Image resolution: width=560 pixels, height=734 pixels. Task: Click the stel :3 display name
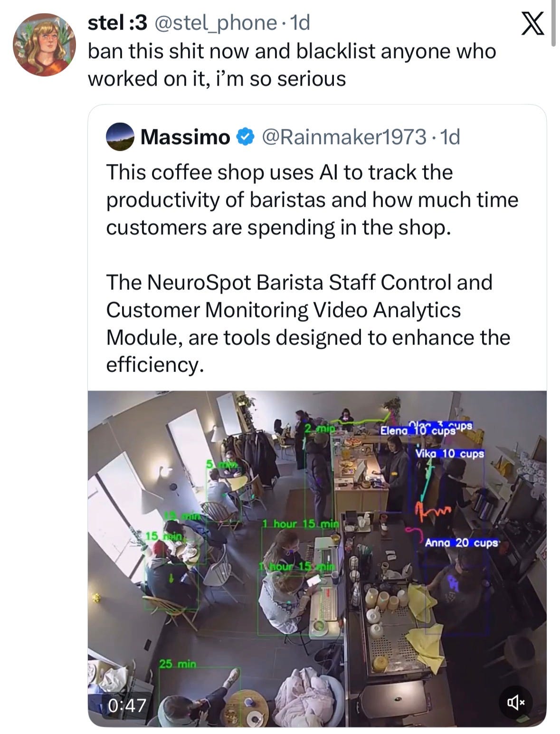[117, 22]
